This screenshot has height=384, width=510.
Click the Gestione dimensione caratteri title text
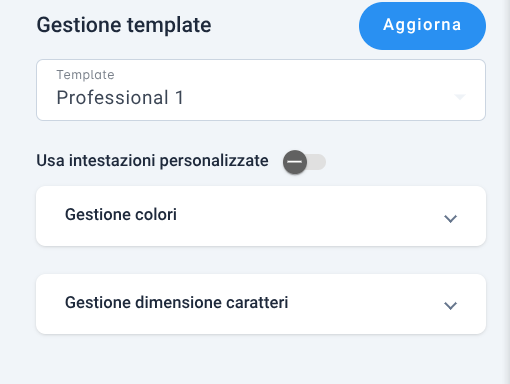click(x=176, y=302)
